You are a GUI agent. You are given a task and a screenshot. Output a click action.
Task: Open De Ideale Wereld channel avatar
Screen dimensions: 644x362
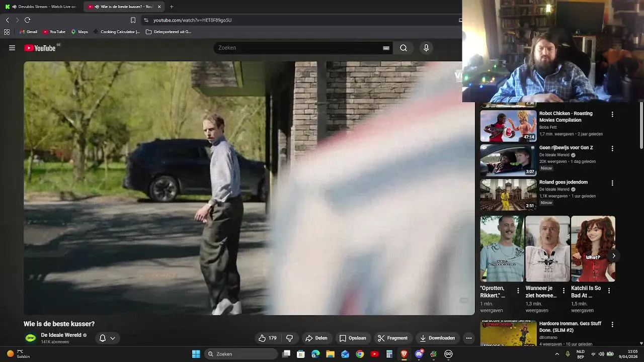tap(31, 338)
